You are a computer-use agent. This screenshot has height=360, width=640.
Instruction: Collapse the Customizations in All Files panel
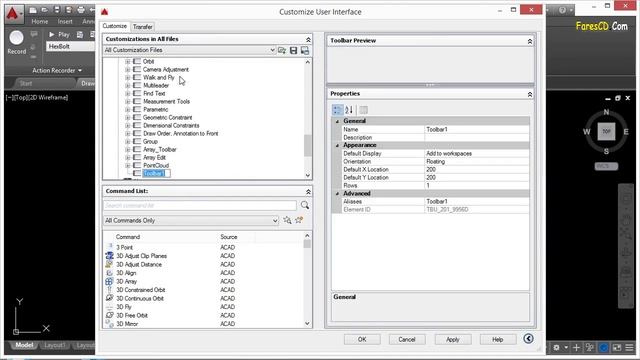tap(308, 39)
